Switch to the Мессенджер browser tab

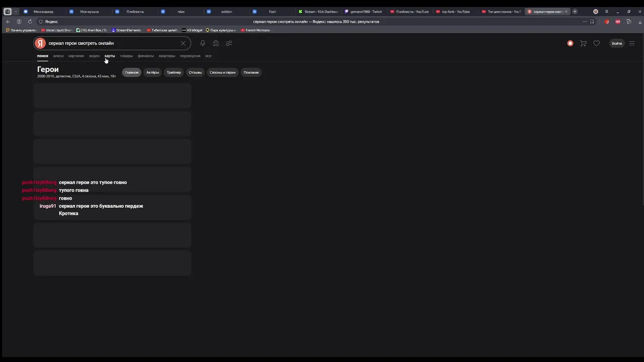click(43, 12)
